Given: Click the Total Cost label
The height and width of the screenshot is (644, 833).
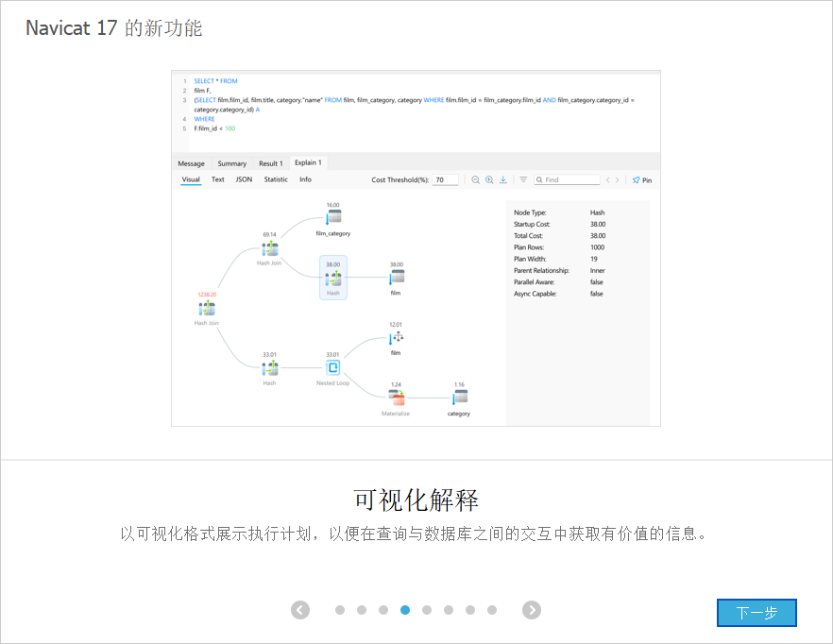Looking at the screenshot, I should point(528,236).
